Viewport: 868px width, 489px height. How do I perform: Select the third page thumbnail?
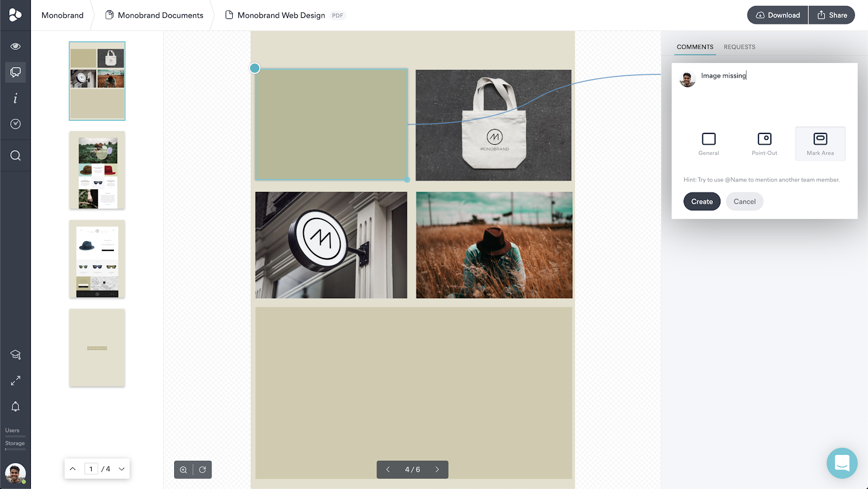pos(97,259)
